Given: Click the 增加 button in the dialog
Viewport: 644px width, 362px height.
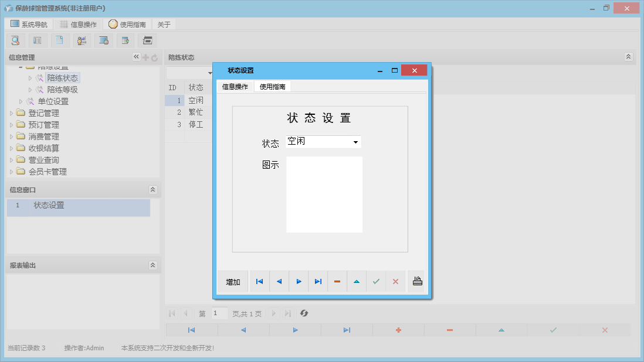Looking at the screenshot, I should coord(232,281).
